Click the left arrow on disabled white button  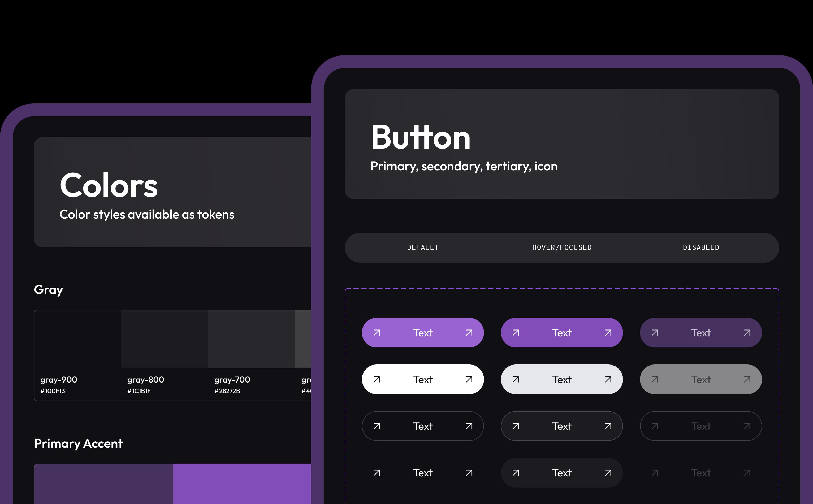653,379
